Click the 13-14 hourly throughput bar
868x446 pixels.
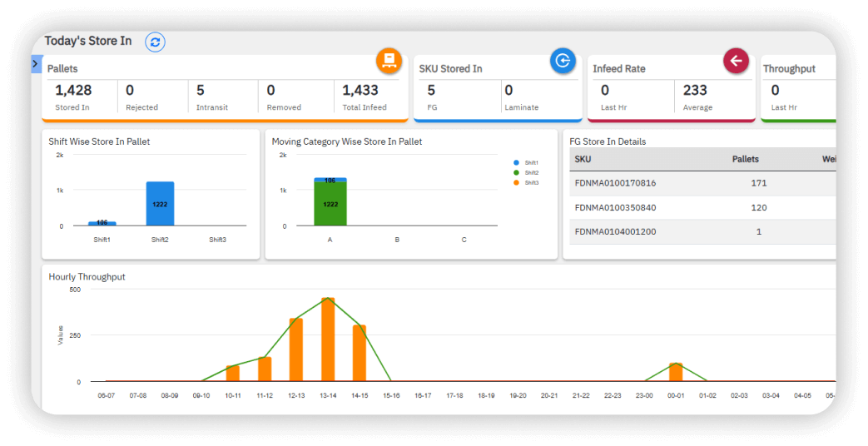pyautogui.click(x=328, y=341)
